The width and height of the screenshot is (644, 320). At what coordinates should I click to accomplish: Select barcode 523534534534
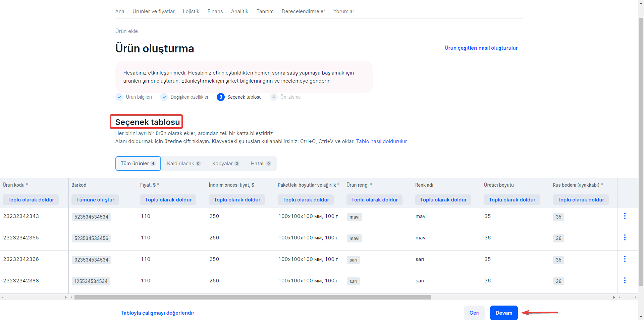click(91, 217)
